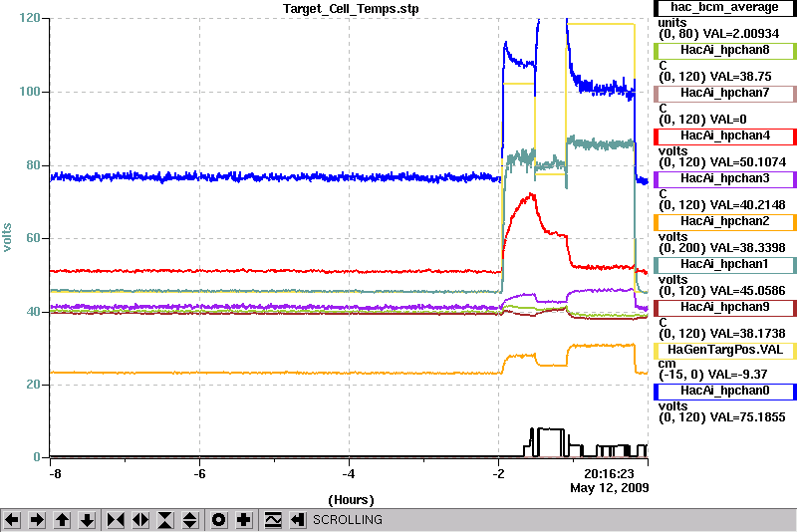
Task: Click the rotated 'volts' y-axis title
Action: point(7,237)
